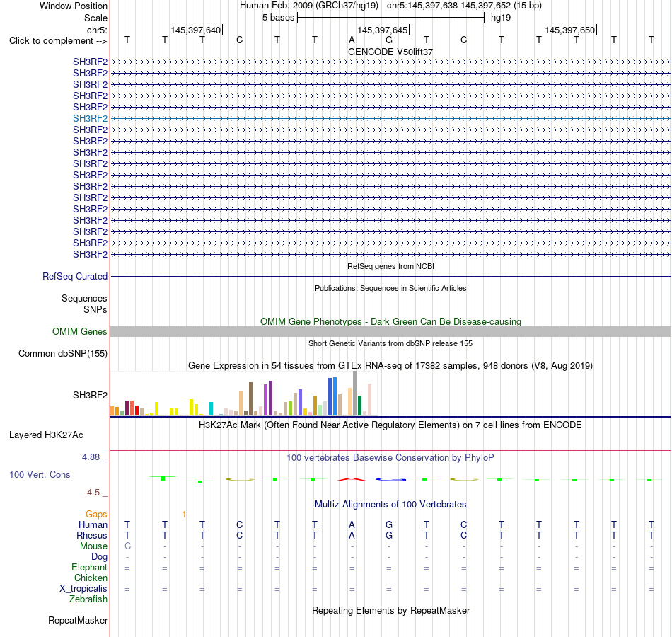The image size is (672, 637).
Task: Click the 'Layered H3K27Ac' track label
Action: point(46,435)
